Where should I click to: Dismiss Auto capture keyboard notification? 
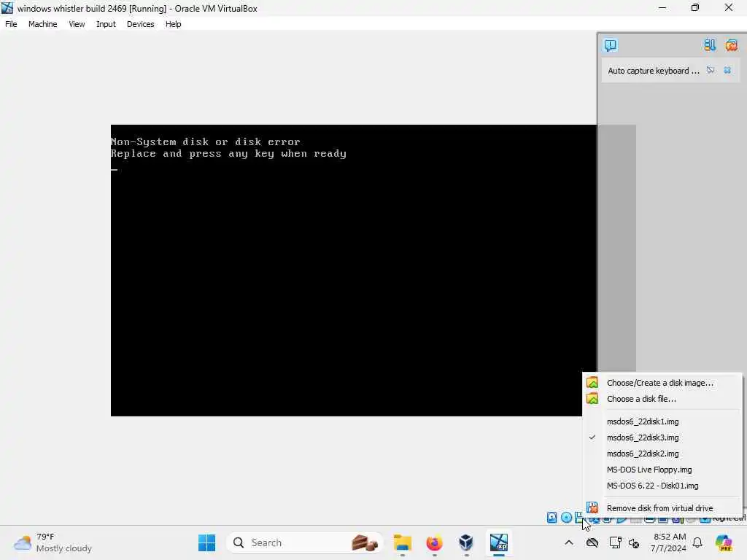pos(727,71)
